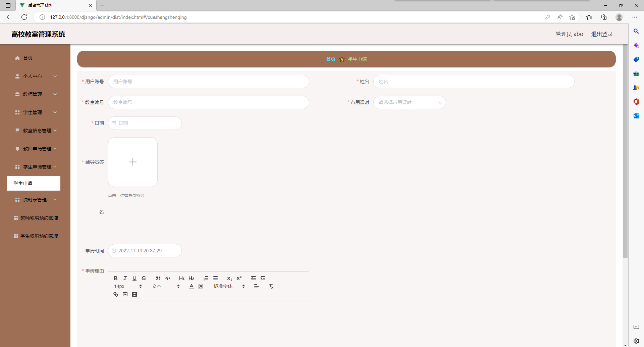The width and height of the screenshot is (644, 347).
Task: Apply Heading 1 style
Action: (182, 278)
